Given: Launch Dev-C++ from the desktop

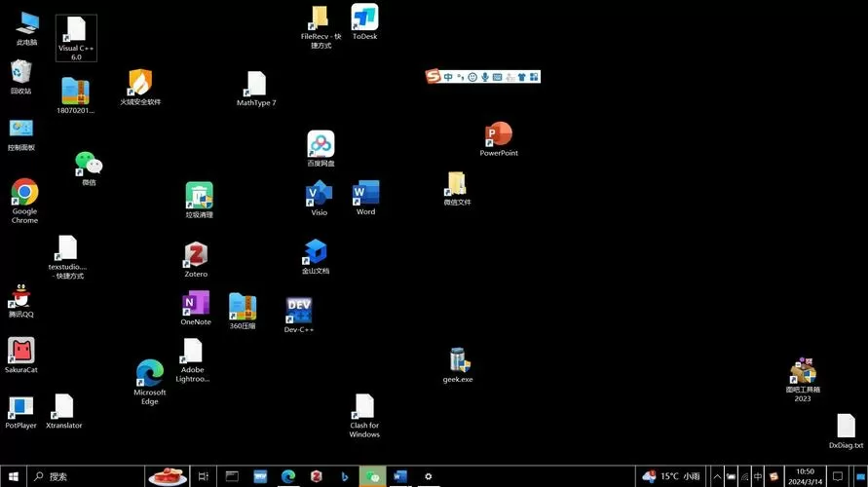Looking at the screenshot, I should coord(299,315).
